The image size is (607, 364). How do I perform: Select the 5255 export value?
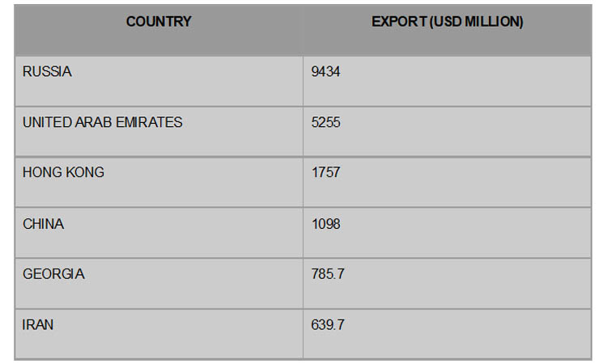[325, 123]
